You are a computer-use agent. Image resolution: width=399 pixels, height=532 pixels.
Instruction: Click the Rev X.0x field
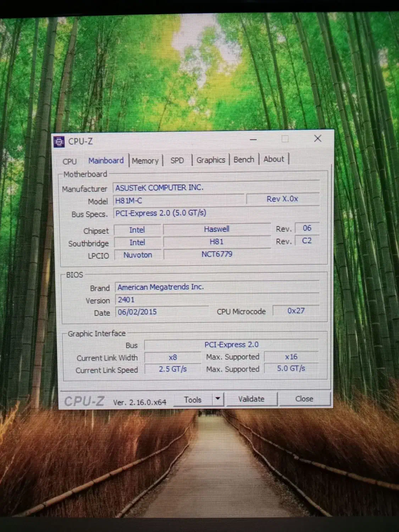[283, 199]
